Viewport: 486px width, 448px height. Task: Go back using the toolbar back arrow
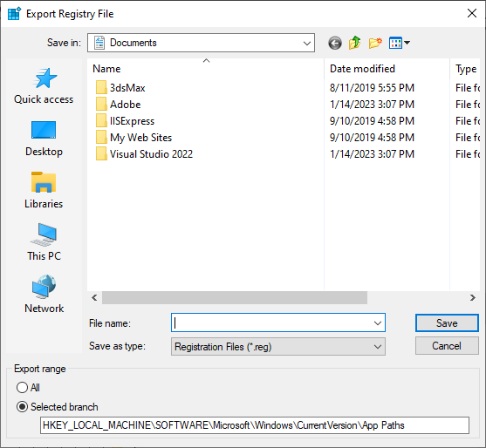335,43
